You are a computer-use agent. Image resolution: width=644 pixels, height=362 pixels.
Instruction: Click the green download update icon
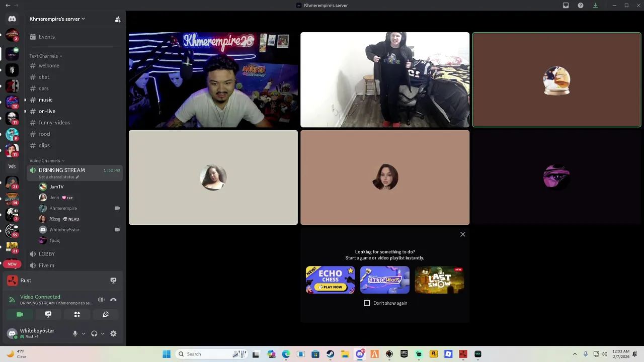(595, 6)
